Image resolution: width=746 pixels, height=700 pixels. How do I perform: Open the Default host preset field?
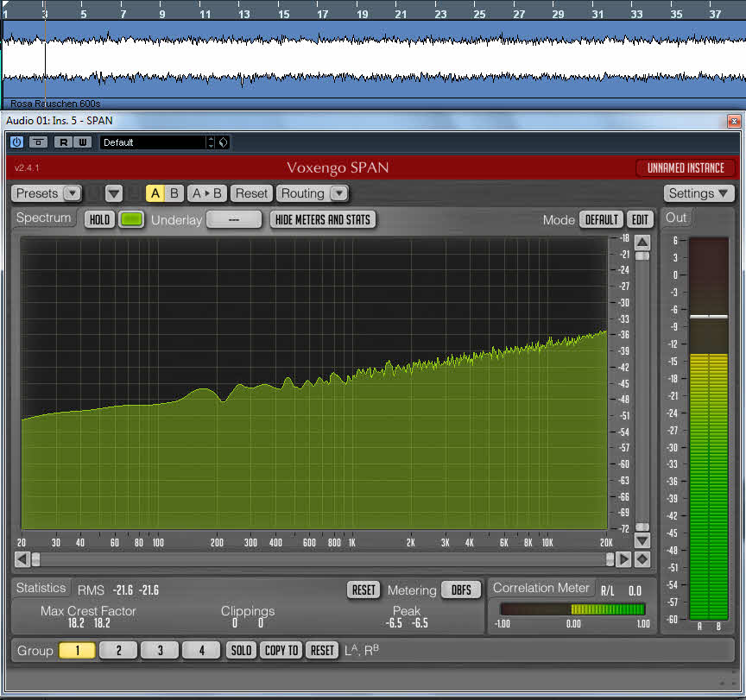coord(153,142)
